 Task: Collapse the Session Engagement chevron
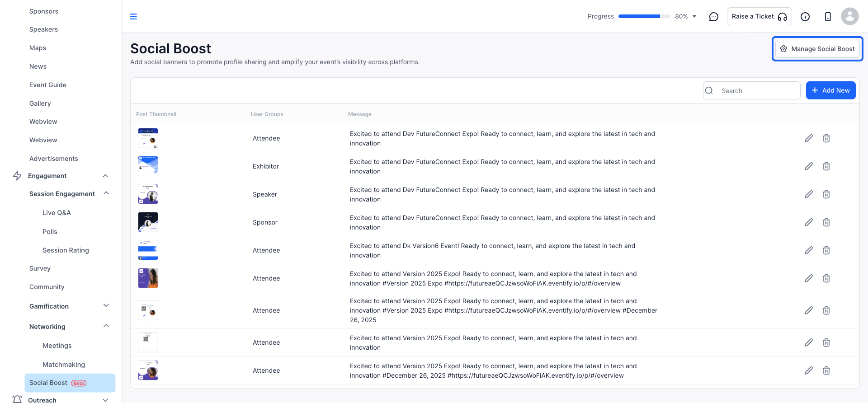coord(106,193)
